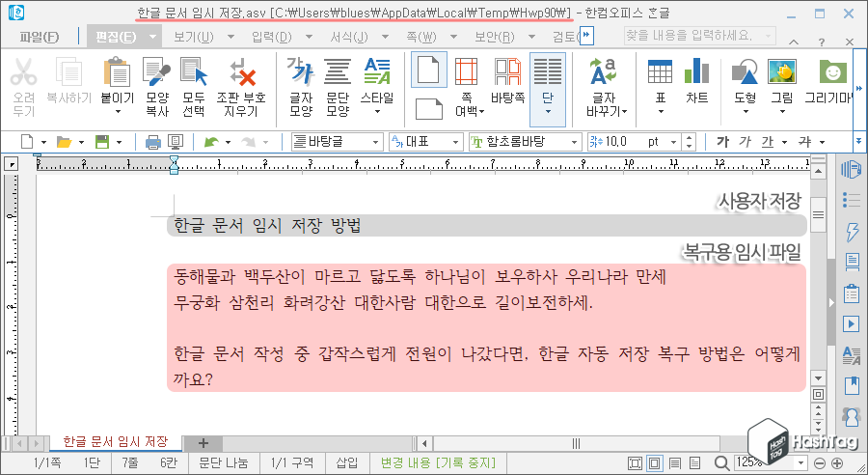The image size is (868, 475).
Task: Toggle track changes (변경 내용 [기록 중지])
Action: pos(438,462)
